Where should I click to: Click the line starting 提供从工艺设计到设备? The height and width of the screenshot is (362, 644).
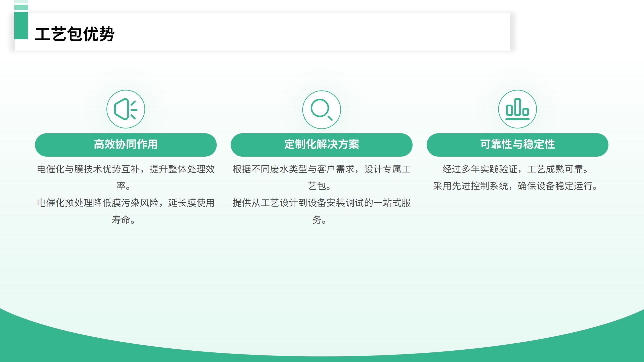coord(321,203)
